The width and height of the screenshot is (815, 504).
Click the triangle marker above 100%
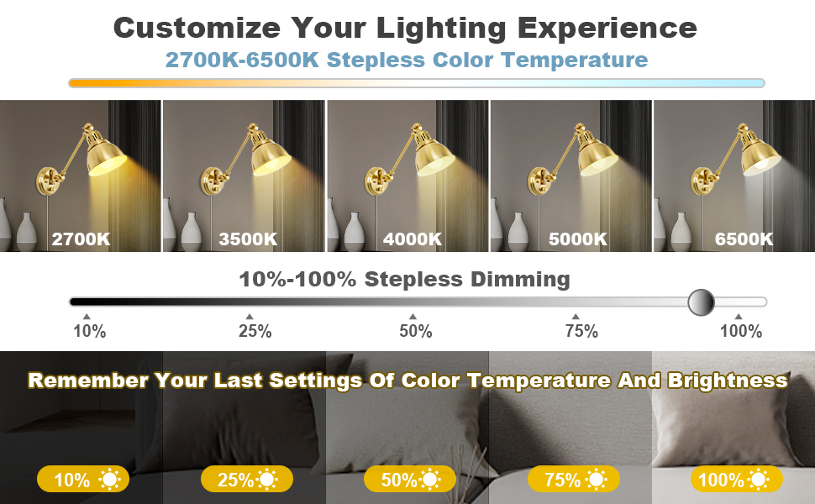coord(739,317)
